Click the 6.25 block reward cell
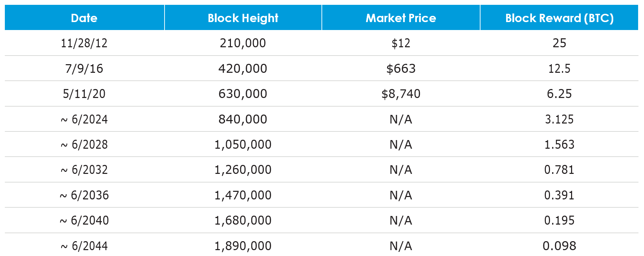 [559, 94]
